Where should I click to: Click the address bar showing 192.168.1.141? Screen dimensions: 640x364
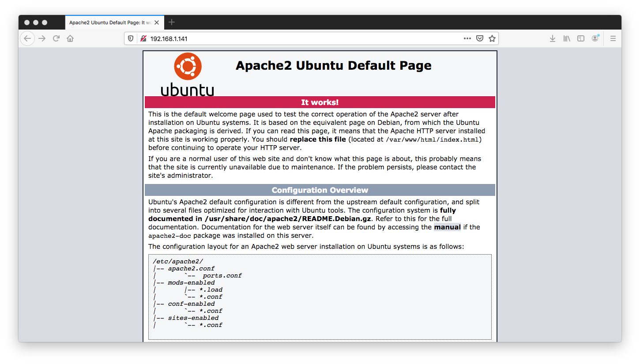click(265, 38)
